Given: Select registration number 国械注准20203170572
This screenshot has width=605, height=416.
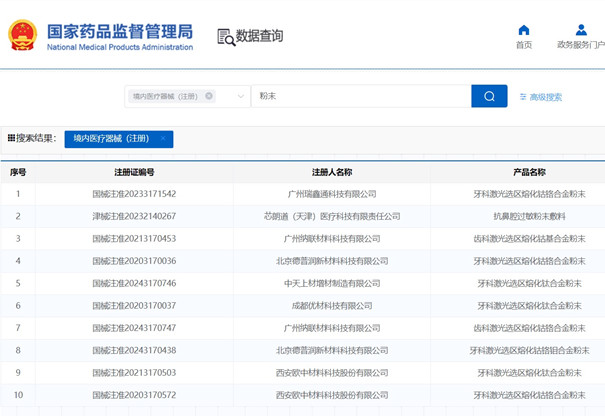Looking at the screenshot, I should pyautogui.click(x=134, y=395).
